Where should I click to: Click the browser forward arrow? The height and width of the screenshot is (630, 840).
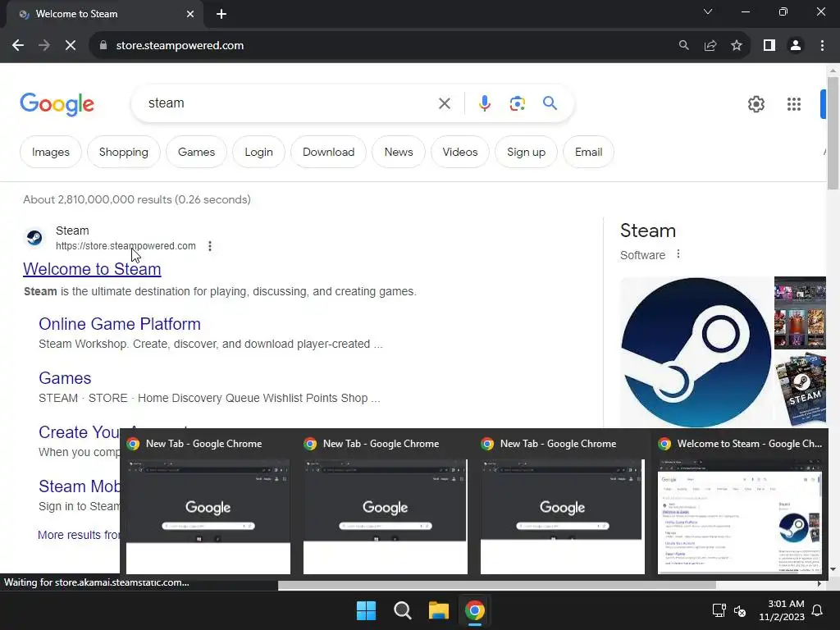tap(44, 46)
